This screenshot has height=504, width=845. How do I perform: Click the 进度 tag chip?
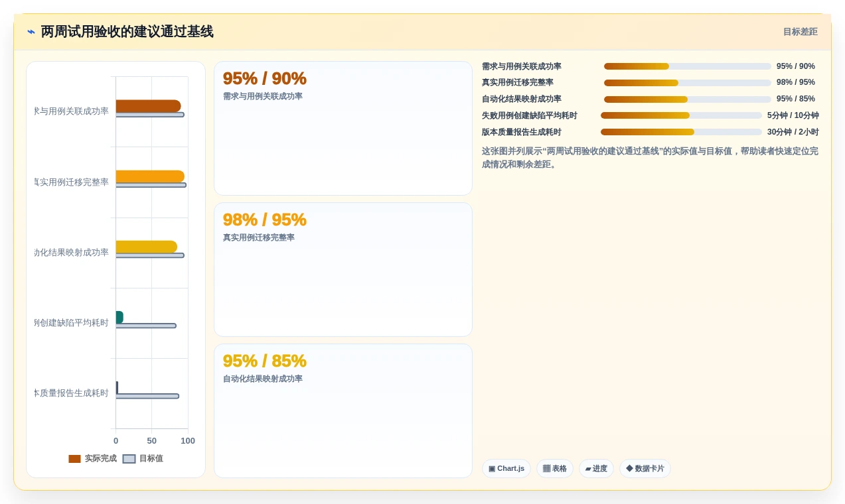coord(596,468)
